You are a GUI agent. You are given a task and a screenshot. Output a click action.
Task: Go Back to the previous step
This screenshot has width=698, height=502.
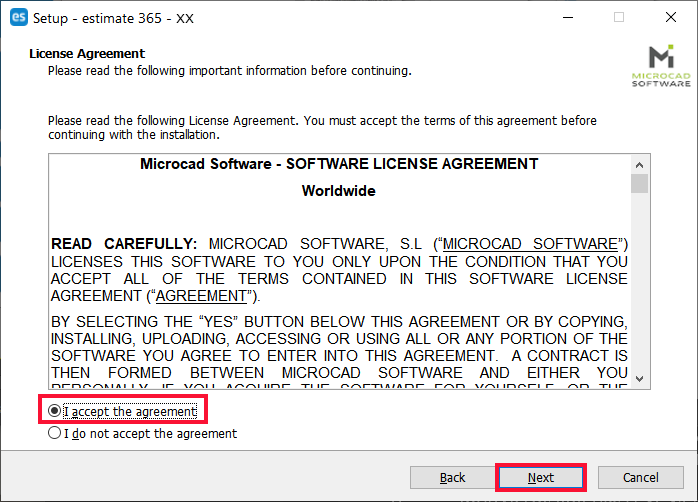point(452,478)
